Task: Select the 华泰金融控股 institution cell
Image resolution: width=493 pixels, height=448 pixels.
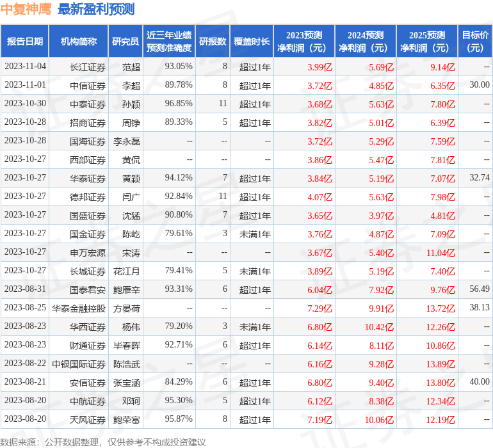Action: (79, 308)
